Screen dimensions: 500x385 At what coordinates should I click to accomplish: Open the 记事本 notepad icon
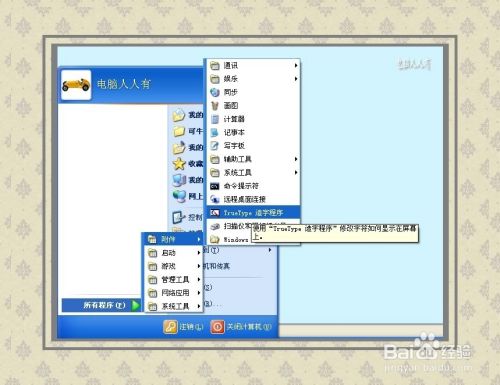coord(215,132)
